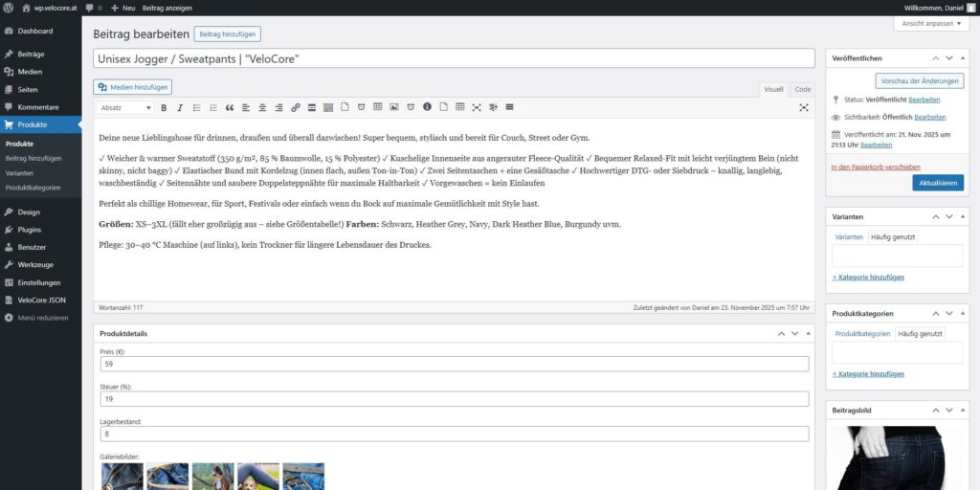This screenshot has width=980, height=490.
Task: Click the insert link chain icon
Action: (296, 107)
